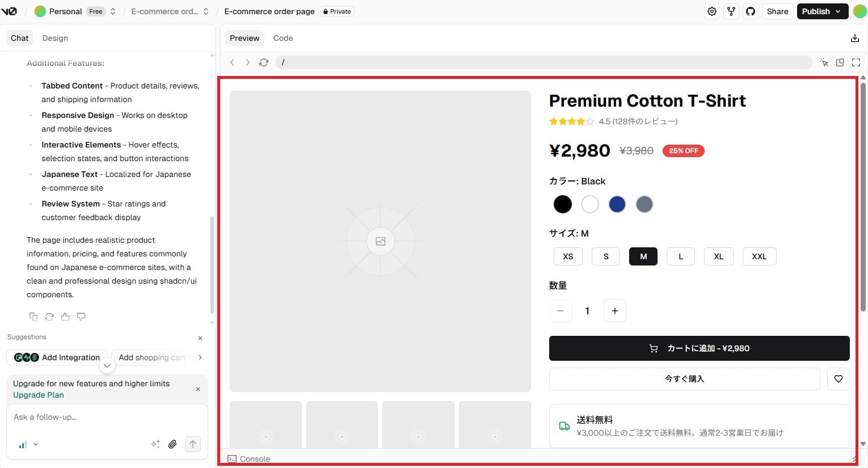Open the GitHub integration icon
Viewport: 868px width, 468px height.
751,11
